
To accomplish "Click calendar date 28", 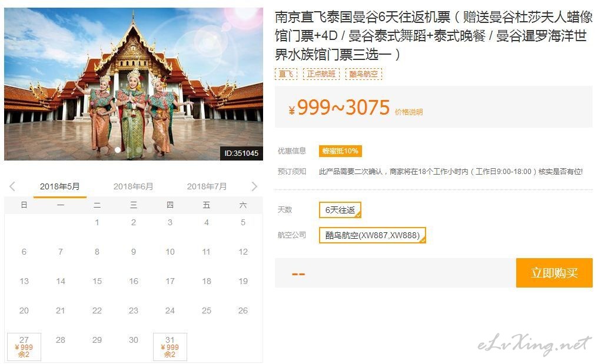I will coord(61,340).
